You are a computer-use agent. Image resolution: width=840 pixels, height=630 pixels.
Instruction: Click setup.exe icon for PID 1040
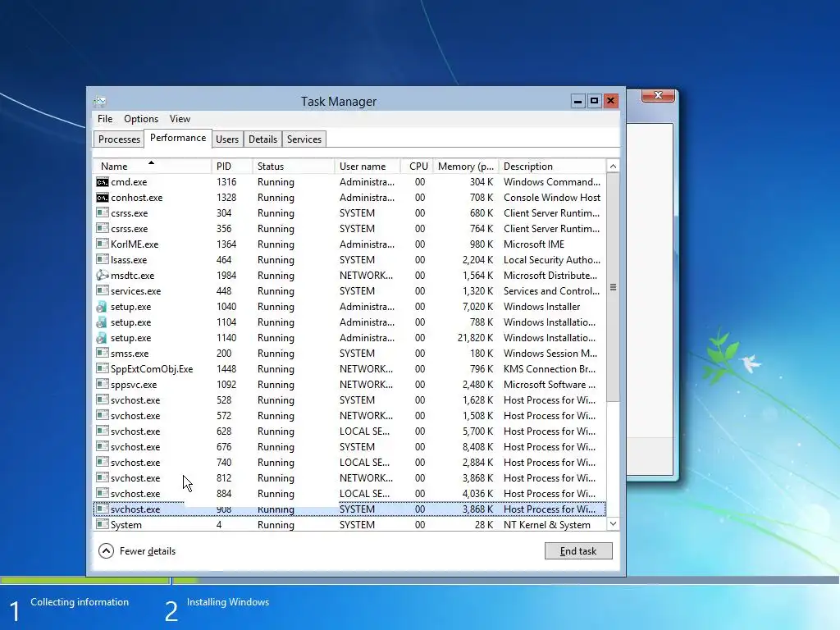pyautogui.click(x=102, y=307)
